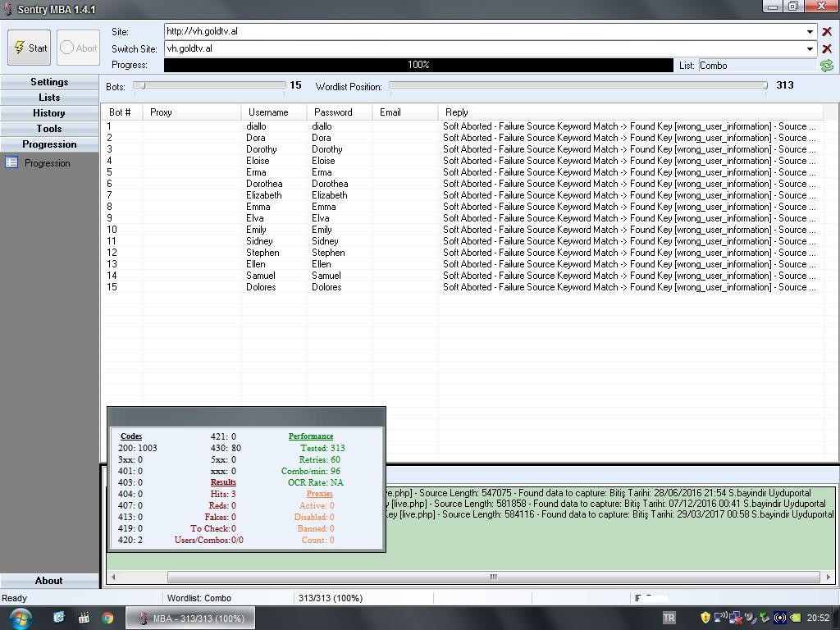The width and height of the screenshot is (840, 630).
Task: Open the Settings section in sidebar
Action: tap(49, 82)
